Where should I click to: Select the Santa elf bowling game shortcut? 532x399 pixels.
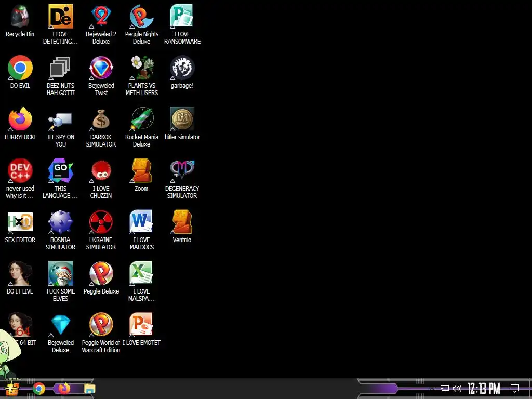coord(60,273)
